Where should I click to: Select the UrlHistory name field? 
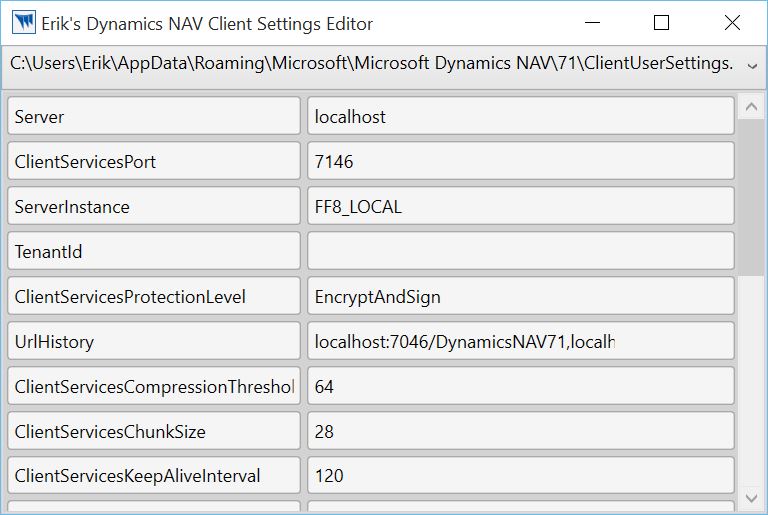[154, 341]
